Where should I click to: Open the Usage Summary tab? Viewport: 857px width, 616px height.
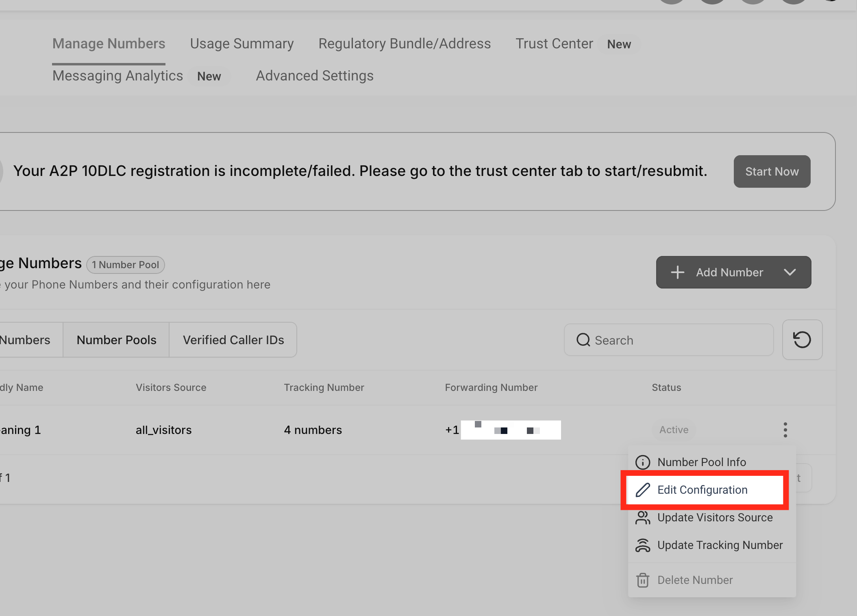point(241,43)
